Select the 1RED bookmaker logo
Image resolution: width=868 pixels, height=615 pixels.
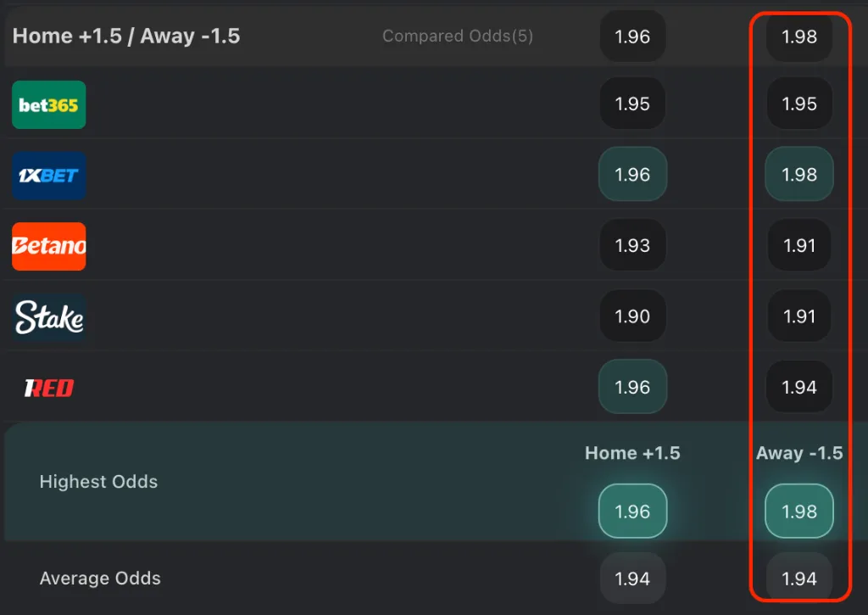pos(48,387)
